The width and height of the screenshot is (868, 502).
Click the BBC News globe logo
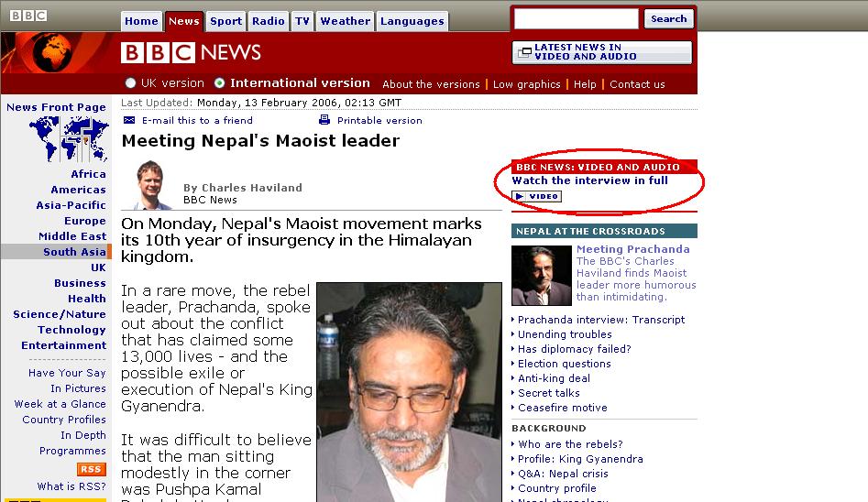point(52,52)
